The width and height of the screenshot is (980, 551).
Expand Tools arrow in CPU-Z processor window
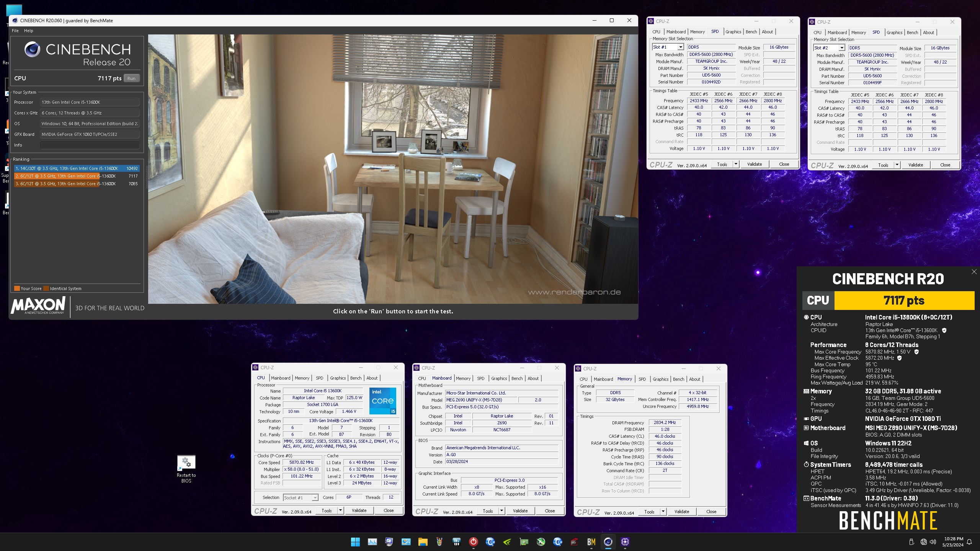[x=340, y=510]
